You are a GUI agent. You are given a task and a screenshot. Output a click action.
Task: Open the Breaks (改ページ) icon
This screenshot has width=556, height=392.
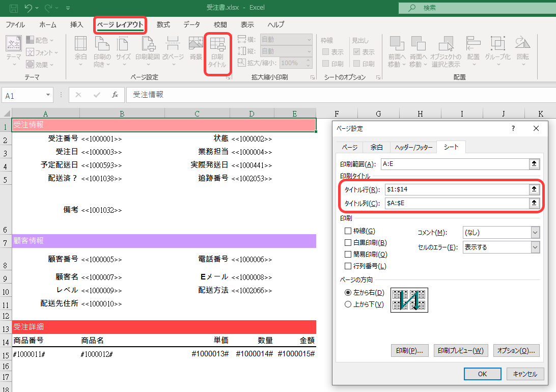(x=173, y=51)
